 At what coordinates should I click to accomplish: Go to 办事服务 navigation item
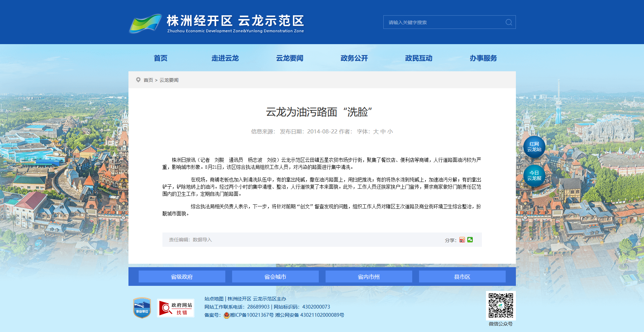pos(483,58)
